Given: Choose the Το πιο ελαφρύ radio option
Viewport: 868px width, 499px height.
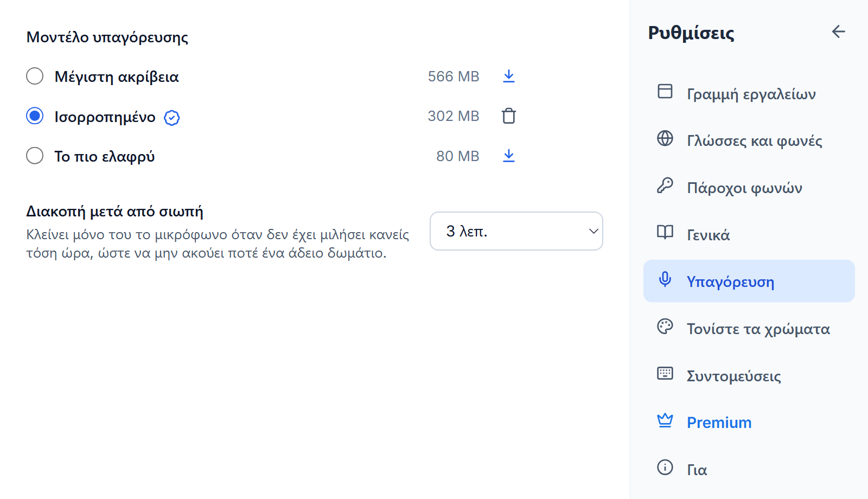Looking at the screenshot, I should point(35,156).
